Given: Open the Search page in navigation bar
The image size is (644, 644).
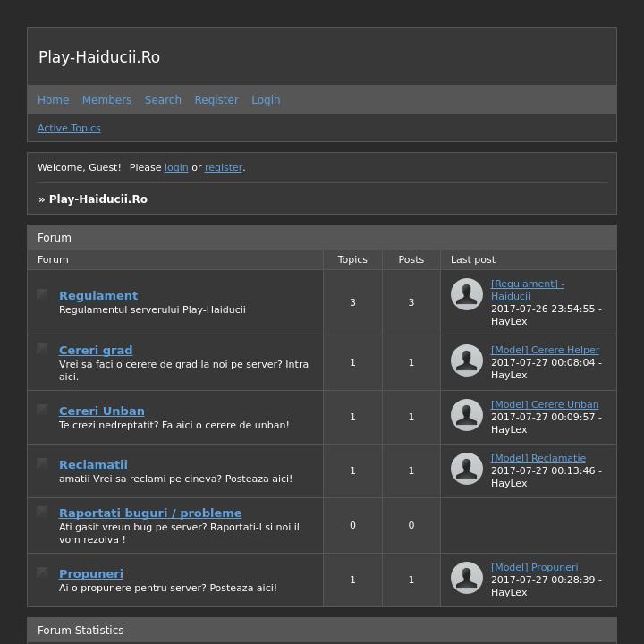Looking at the screenshot, I should (x=163, y=100).
